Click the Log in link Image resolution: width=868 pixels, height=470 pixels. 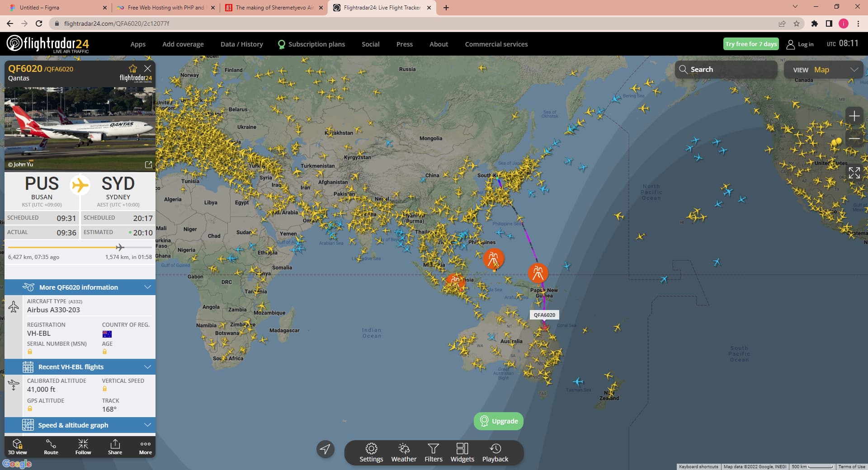[x=800, y=44]
